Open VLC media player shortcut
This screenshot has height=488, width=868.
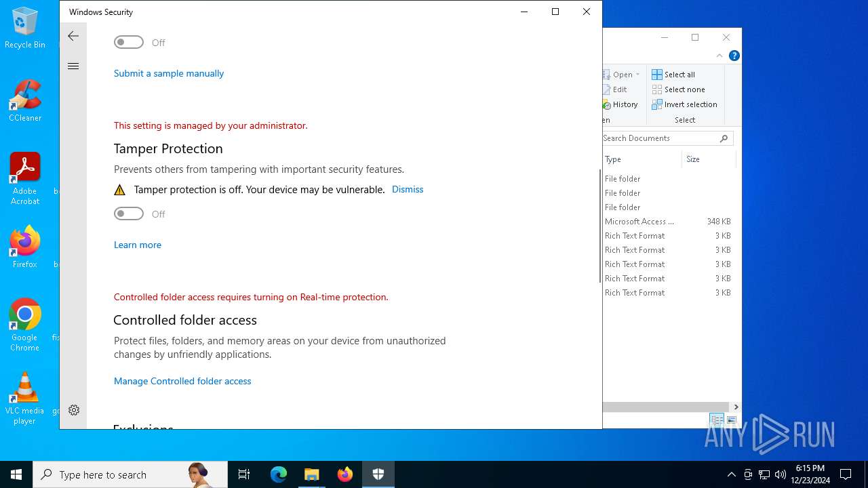[25, 399]
